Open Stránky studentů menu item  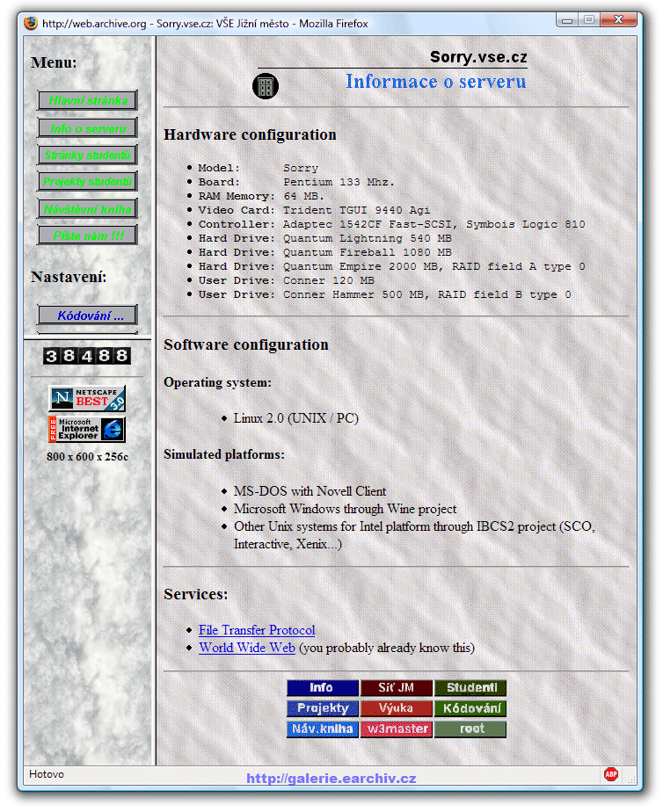coord(88,155)
